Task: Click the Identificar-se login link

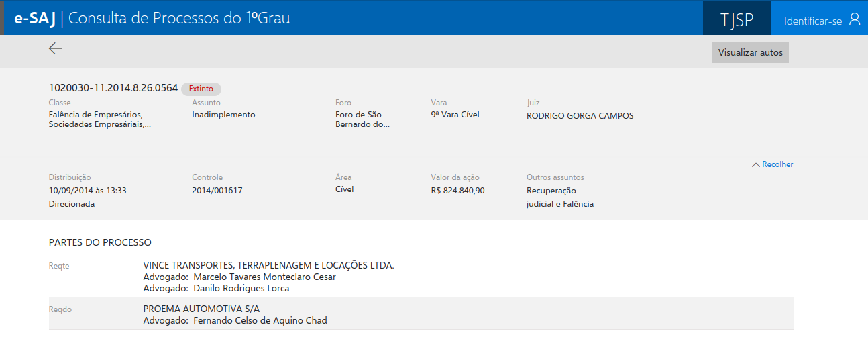Action: [812, 21]
